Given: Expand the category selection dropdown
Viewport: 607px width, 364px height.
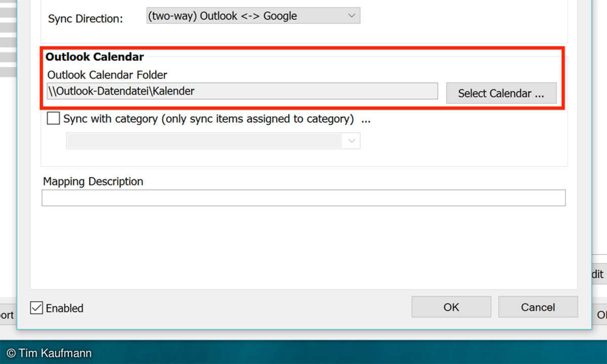Looking at the screenshot, I should point(213,141).
